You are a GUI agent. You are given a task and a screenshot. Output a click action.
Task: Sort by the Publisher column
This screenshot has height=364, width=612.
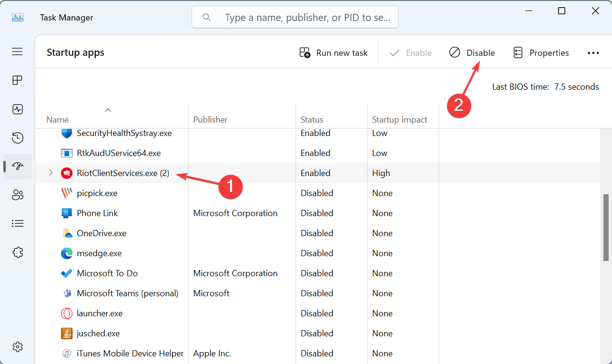pyautogui.click(x=210, y=120)
